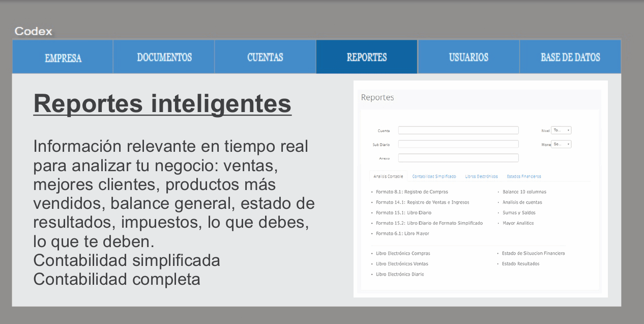View the Balance 10 columnas report
The width and height of the screenshot is (644, 324).
click(524, 192)
